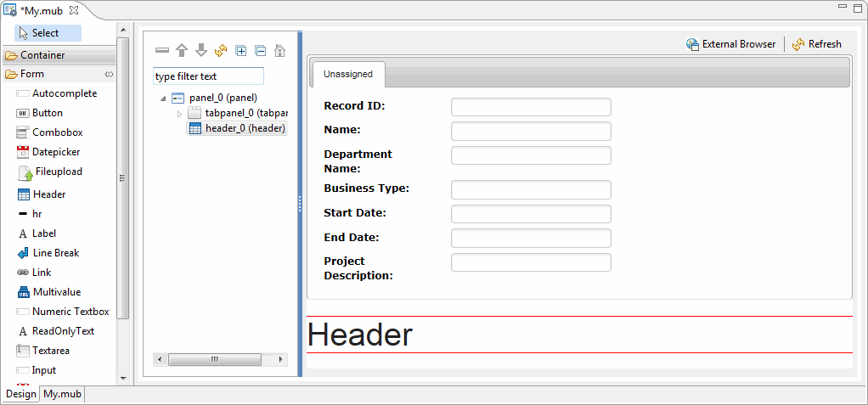
Task: Click outline scrollbar left arrow
Action: click(x=160, y=360)
